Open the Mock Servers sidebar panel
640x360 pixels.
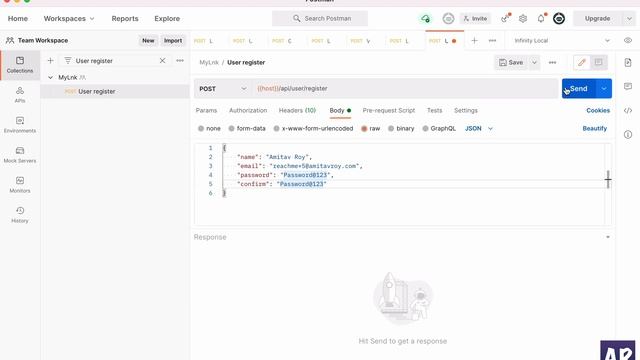[x=20, y=155]
